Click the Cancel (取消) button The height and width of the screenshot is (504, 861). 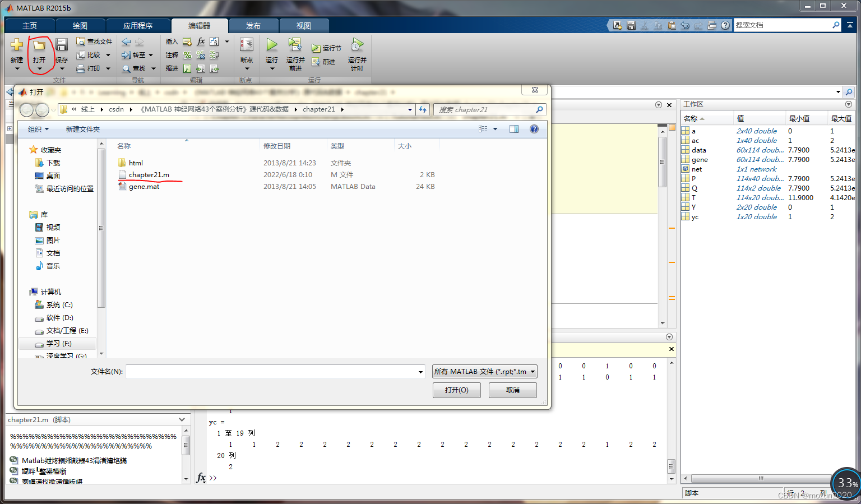click(x=513, y=390)
